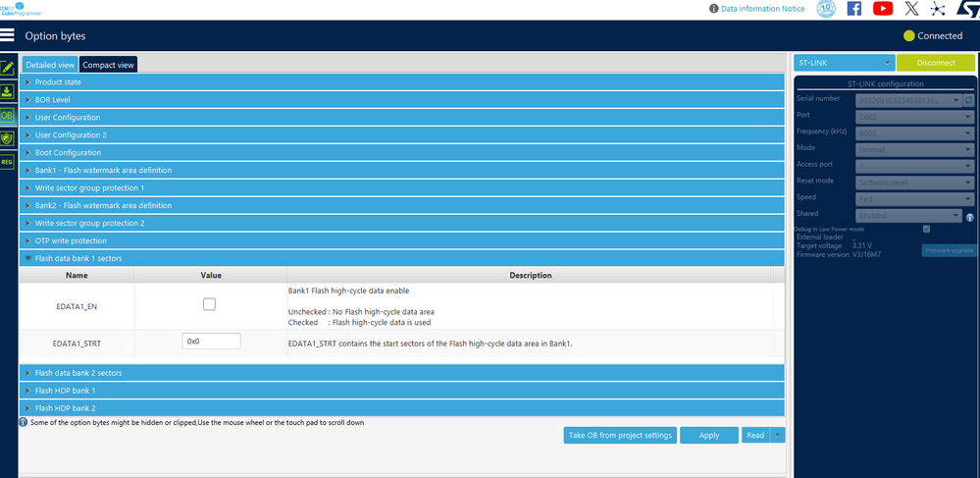Viewport: 980px width, 478px height.
Task: Click the Shared info icon
Action: point(970,218)
